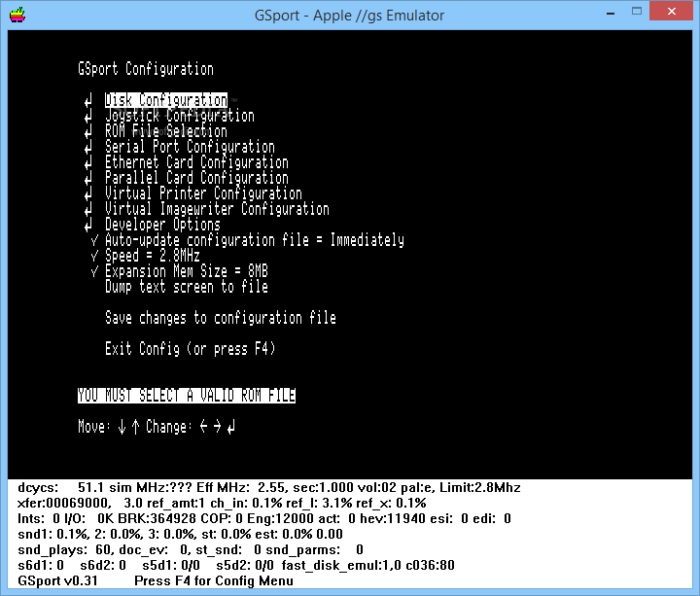Click the xfer:00069000 status line

pos(222,503)
